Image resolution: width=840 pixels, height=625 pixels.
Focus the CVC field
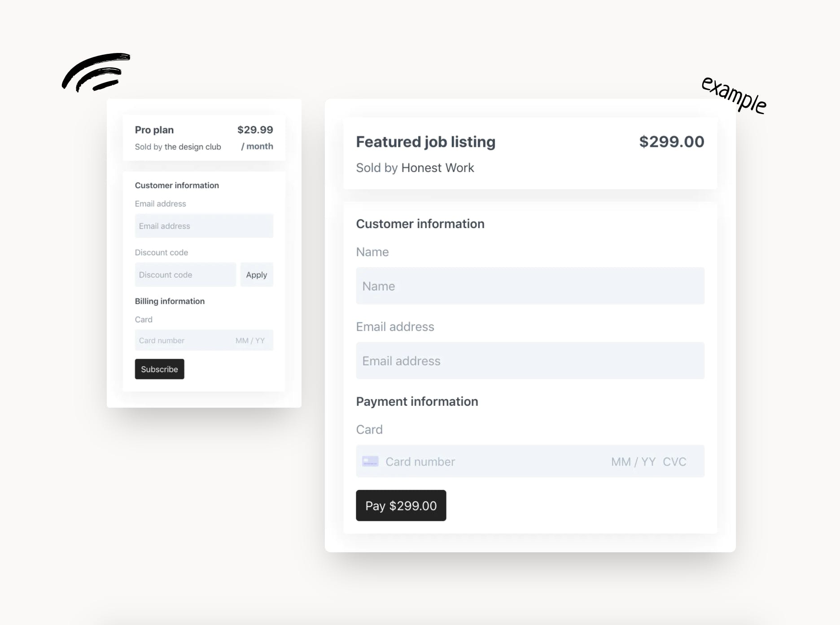[674, 462]
